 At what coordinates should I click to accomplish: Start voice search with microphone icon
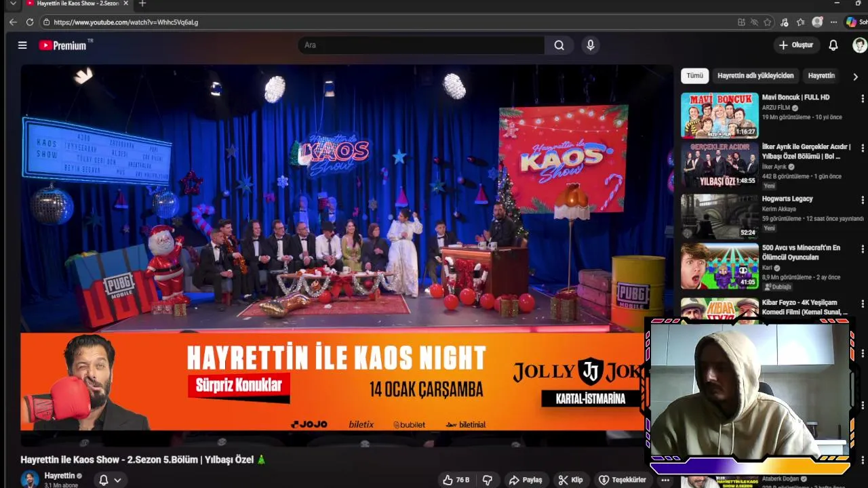[x=591, y=45]
